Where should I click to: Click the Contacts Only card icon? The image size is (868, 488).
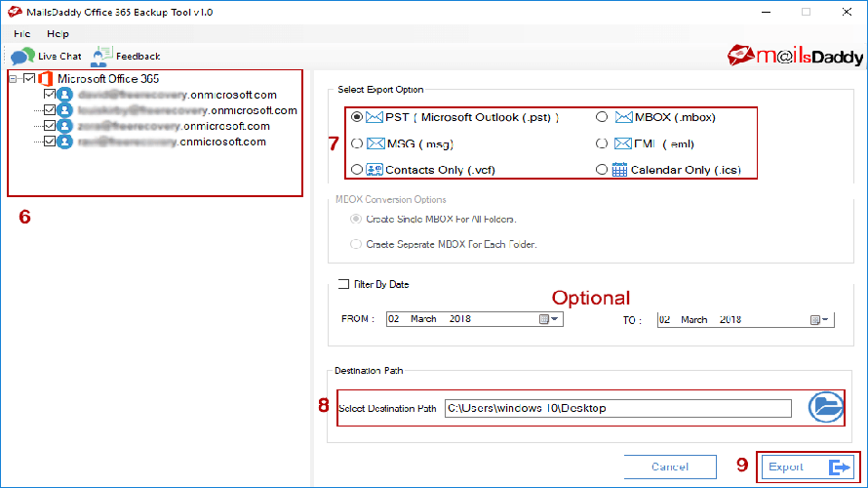click(375, 170)
